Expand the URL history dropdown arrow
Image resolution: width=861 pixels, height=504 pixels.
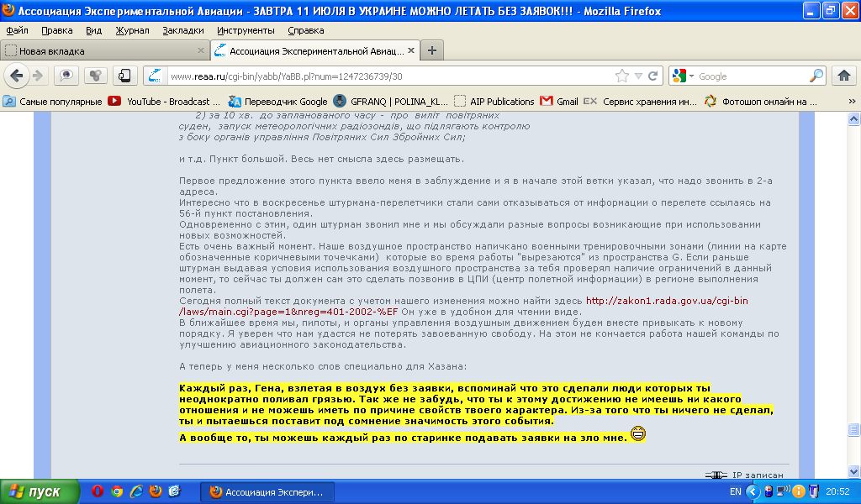[x=638, y=76]
